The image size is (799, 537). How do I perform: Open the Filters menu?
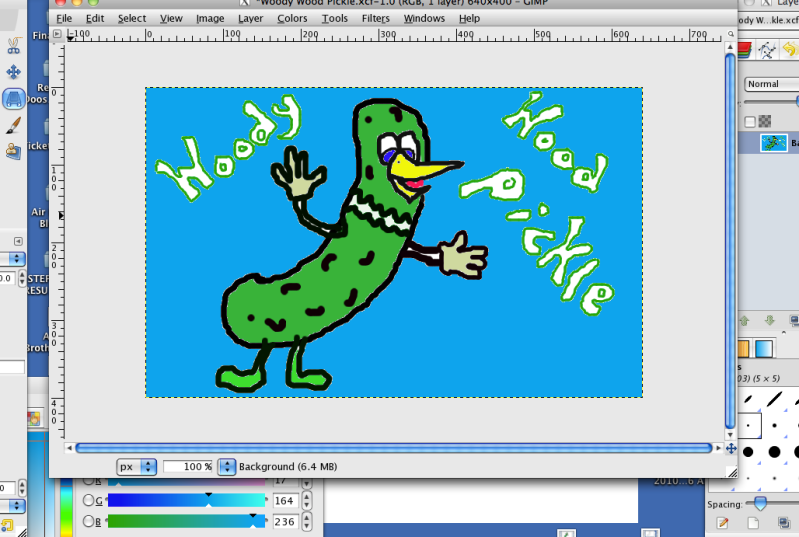(x=375, y=18)
